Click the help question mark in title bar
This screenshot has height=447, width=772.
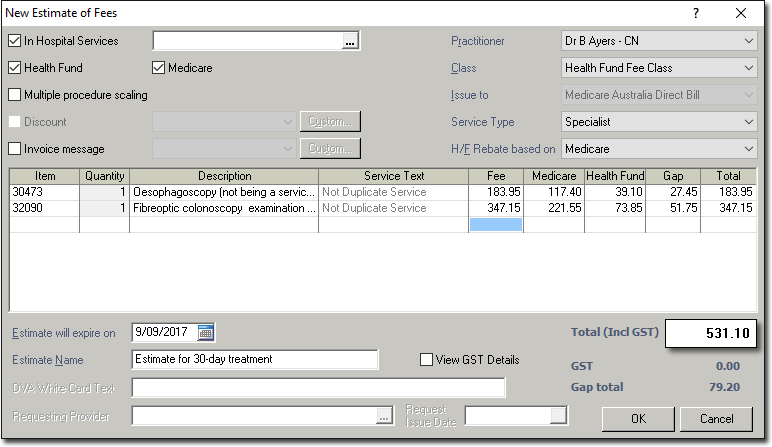click(695, 13)
